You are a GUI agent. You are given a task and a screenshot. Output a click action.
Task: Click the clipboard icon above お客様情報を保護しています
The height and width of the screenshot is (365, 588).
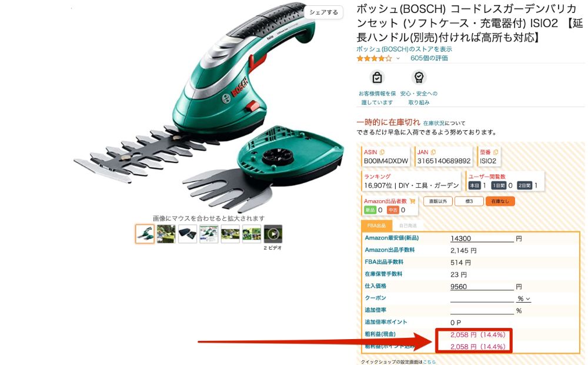click(x=377, y=77)
